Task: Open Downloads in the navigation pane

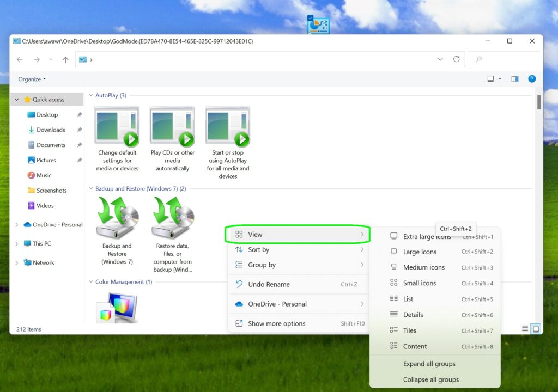Action: tap(51, 130)
